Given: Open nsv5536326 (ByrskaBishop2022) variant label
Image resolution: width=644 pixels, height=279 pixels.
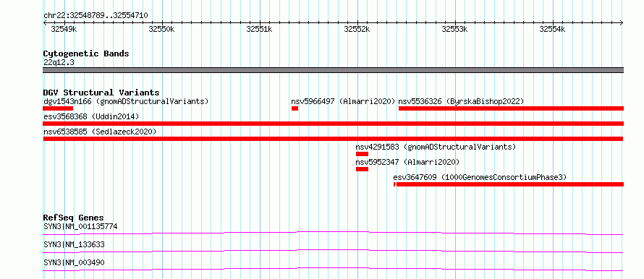Looking at the screenshot, I should [x=461, y=101].
